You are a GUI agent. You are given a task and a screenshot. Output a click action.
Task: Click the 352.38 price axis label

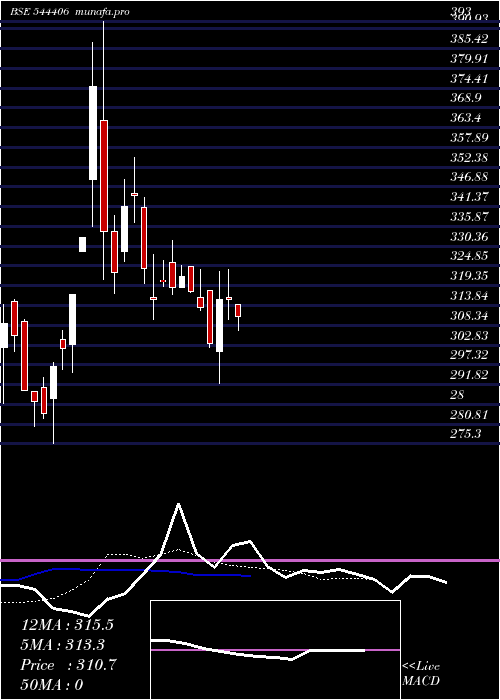pos(469,158)
